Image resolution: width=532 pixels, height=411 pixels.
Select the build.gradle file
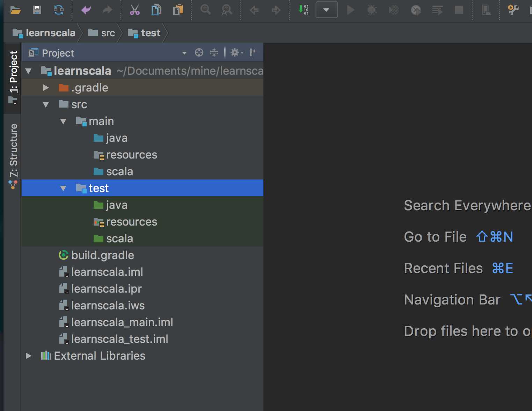143,255
